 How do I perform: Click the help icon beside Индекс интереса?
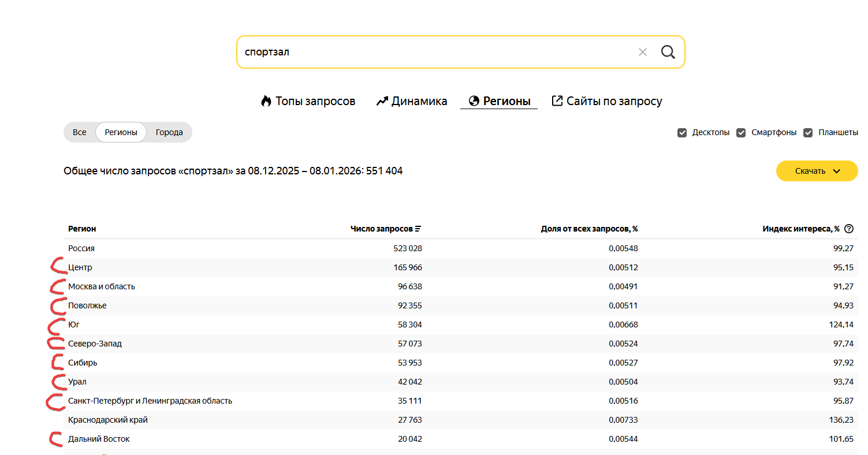pos(848,229)
